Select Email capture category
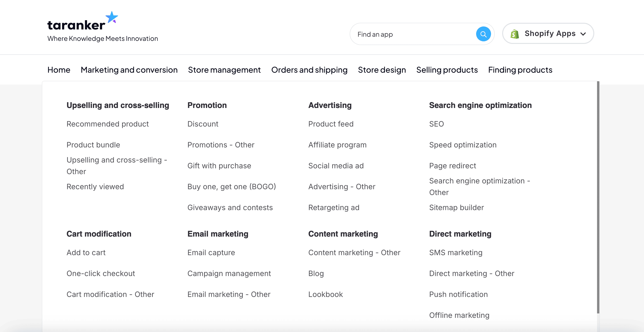The width and height of the screenshot is (644, 332). [211, 253]
